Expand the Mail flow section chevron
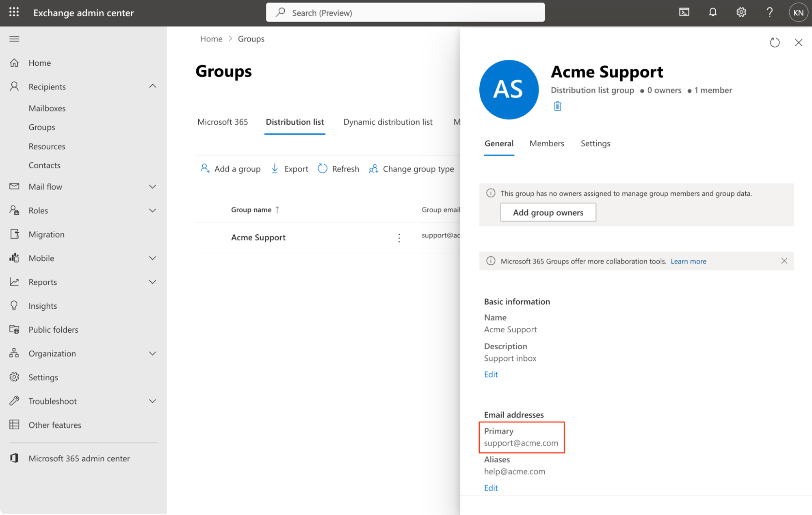 [152, 186]
